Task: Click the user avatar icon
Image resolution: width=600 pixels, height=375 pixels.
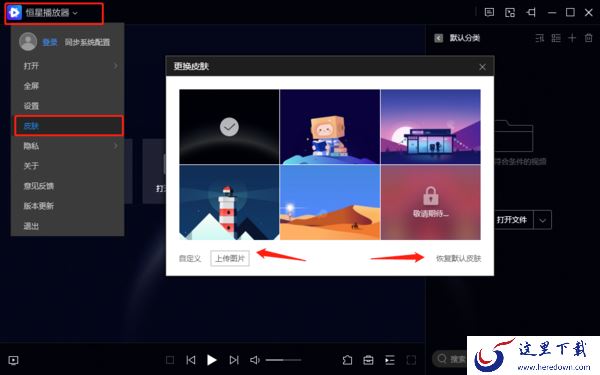Action: click(x=28, y=42)
